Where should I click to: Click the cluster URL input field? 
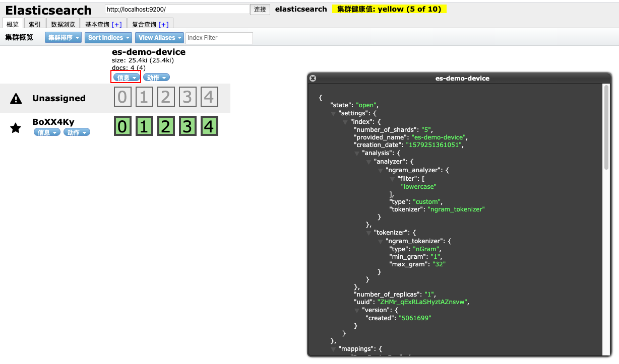[x=177, y=10]
